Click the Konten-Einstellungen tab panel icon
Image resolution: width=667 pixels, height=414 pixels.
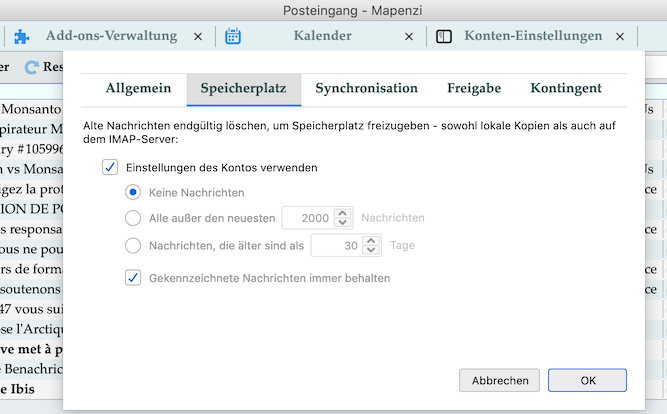click(444, 37)
